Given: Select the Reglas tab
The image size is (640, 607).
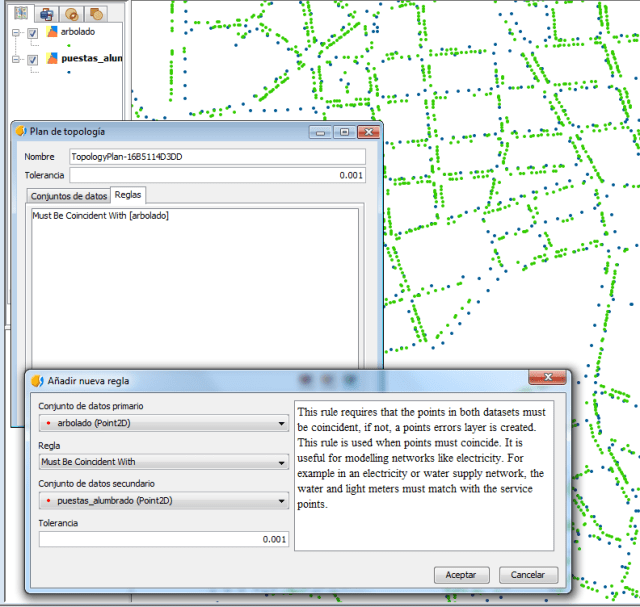Looking at the screenshot, I should pos(128,195).
